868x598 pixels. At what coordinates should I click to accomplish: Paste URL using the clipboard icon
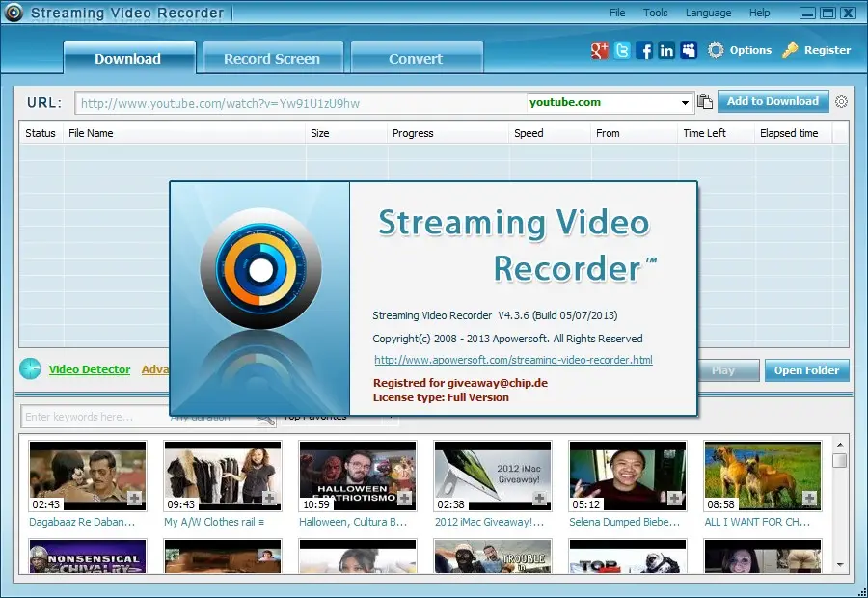pos(705,102)
